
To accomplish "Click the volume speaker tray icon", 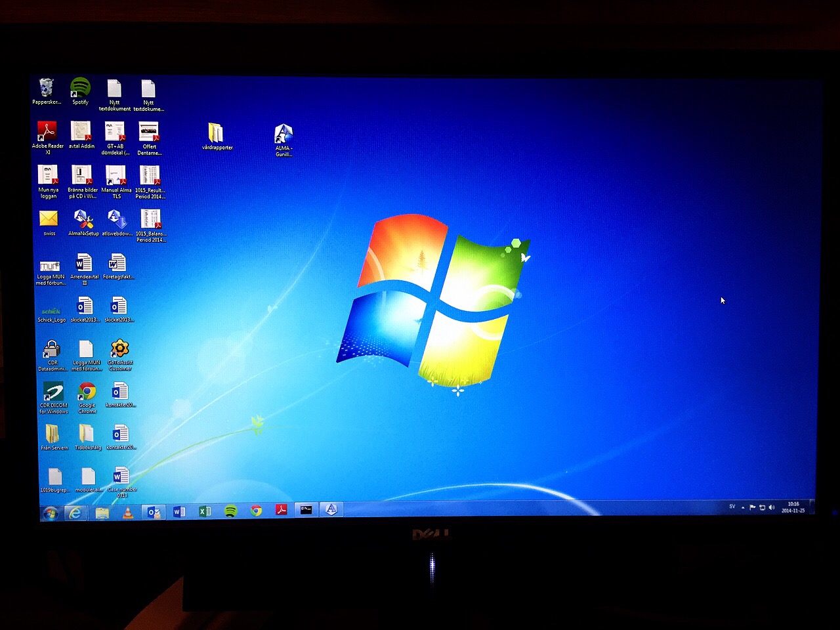I will 772,507.
